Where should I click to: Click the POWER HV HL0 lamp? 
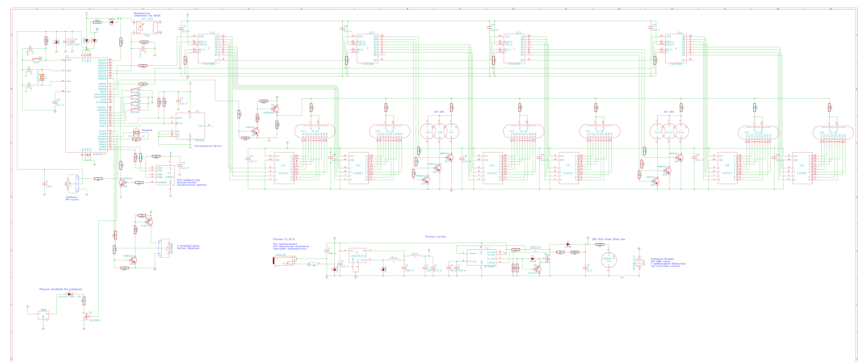point(608,260)
